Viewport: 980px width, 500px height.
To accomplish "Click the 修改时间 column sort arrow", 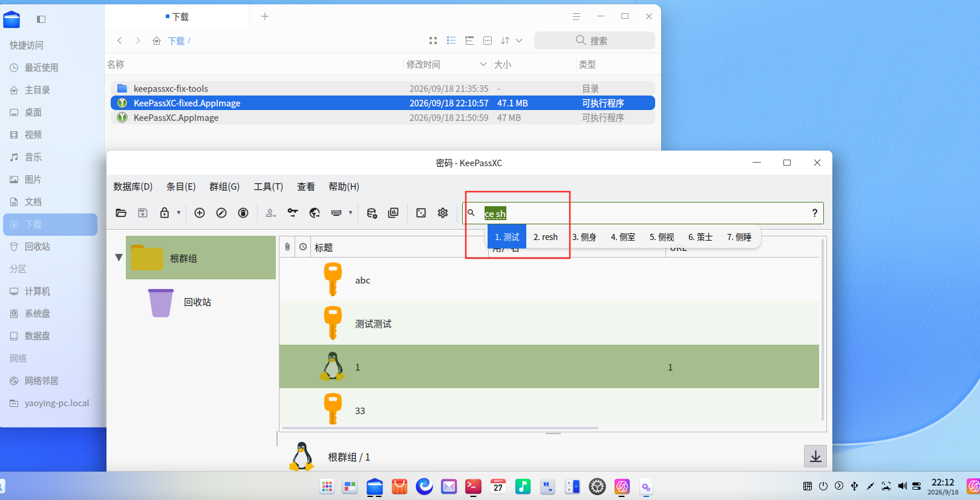I will click(x=483, y=64).
